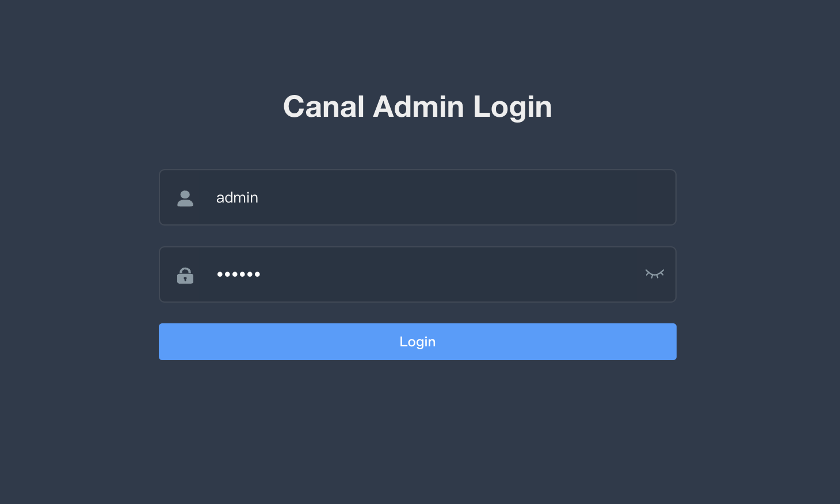Reveal hidden password with eyelash icon

pos(655,274)
